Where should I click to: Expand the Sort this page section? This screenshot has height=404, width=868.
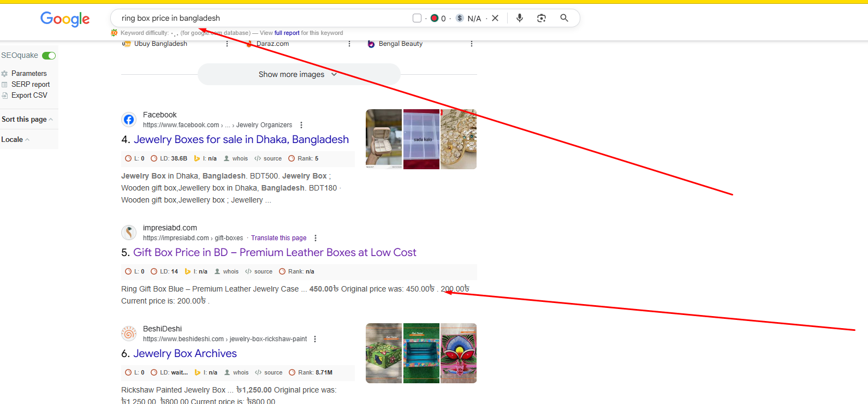click(27, 120)
